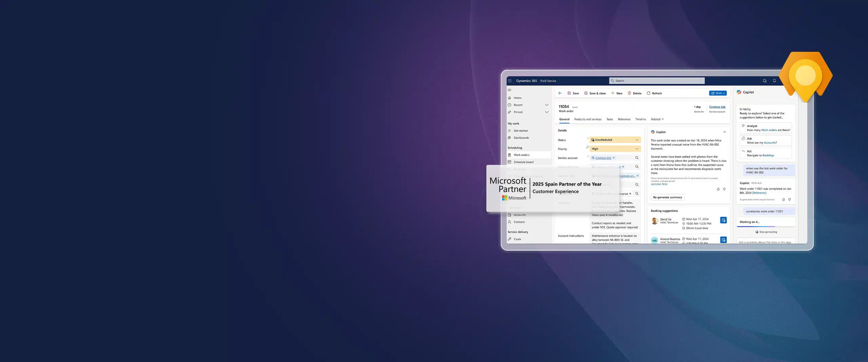Click the Re-generate summary button
Viewport: 868px width, 362px height.
click(667, 197)
